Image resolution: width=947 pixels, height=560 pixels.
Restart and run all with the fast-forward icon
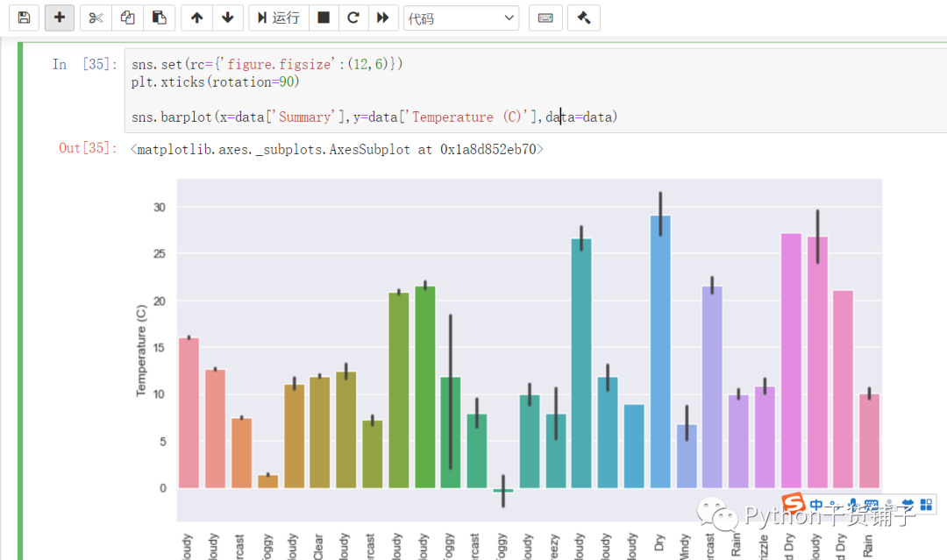(383, 18)
